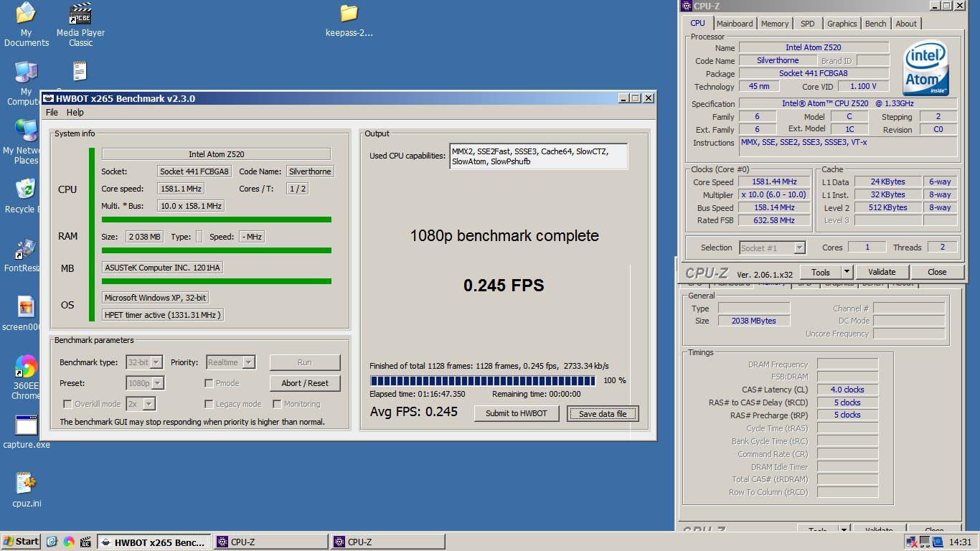This screenshot has width=980, height=551.
Task: Open the File menu in HWBOT x265
Action: click(52, 112)
